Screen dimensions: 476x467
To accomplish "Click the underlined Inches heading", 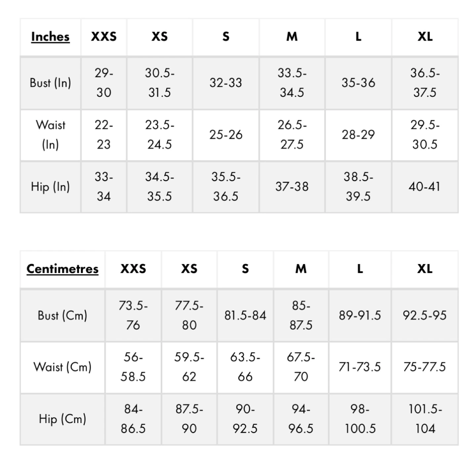I will click(x=50, y=37).
